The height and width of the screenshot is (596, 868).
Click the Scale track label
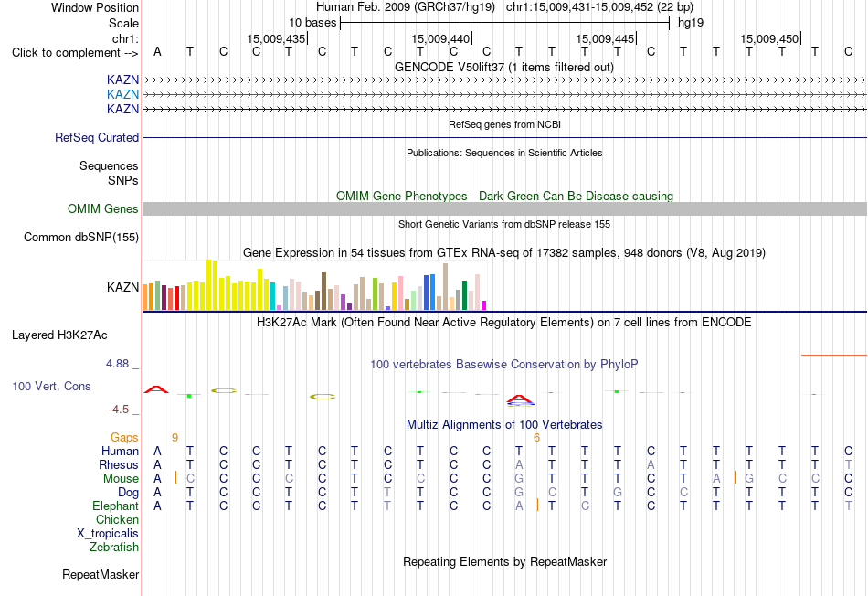click(x=123, y=23)
